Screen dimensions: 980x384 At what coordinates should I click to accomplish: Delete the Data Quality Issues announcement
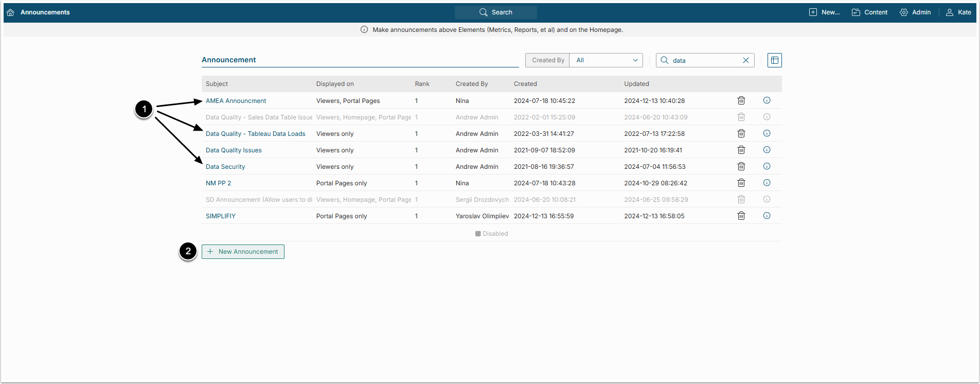(741, 150)
